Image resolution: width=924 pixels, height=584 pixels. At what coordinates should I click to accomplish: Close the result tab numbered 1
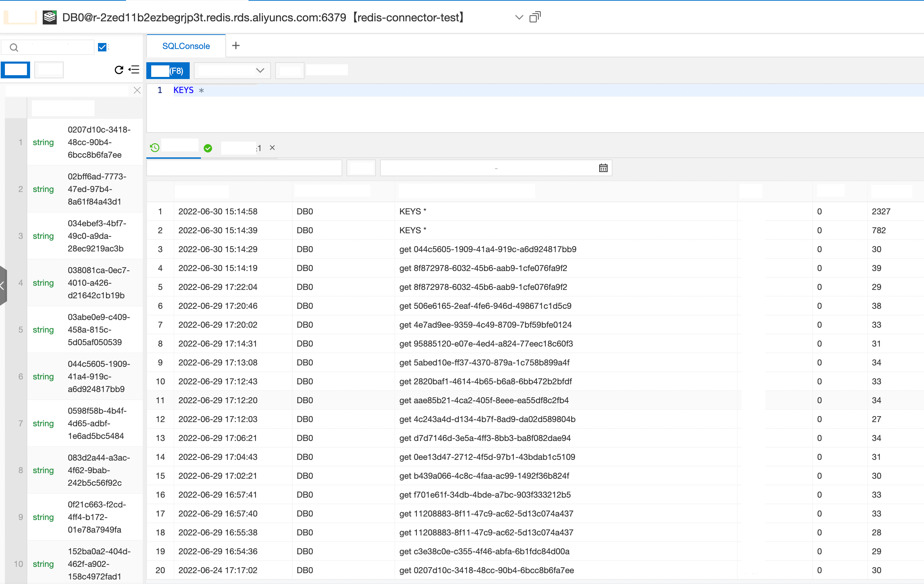tap(272, 148)
